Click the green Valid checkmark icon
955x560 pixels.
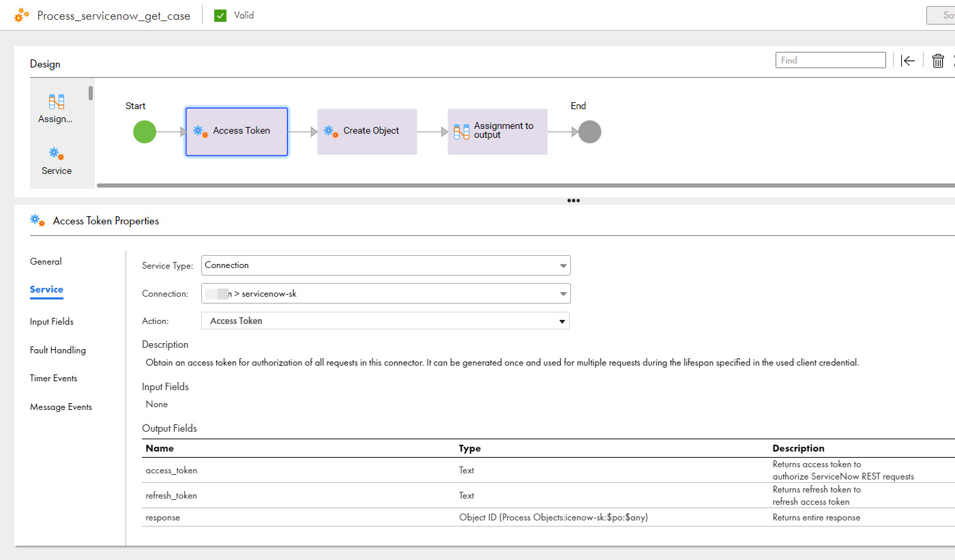click(x=220, y=15)
